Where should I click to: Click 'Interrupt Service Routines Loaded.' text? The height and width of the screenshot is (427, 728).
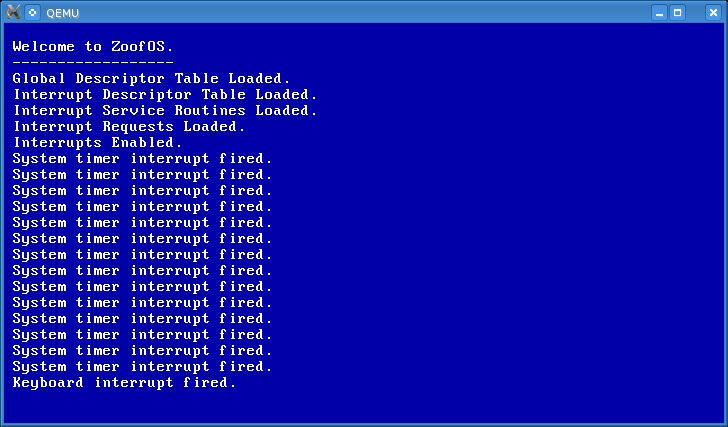tap(165, 110)
